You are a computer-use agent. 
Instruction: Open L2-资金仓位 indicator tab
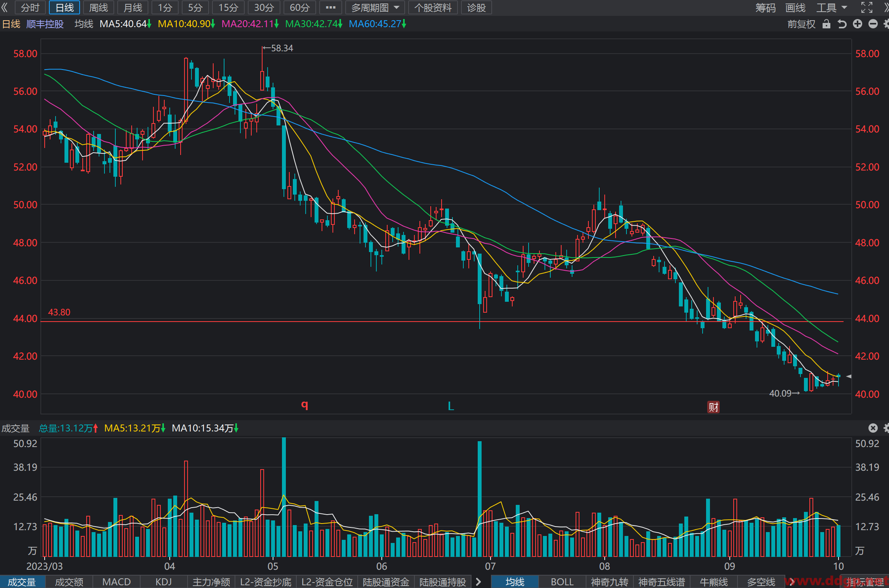coord(327,582)
